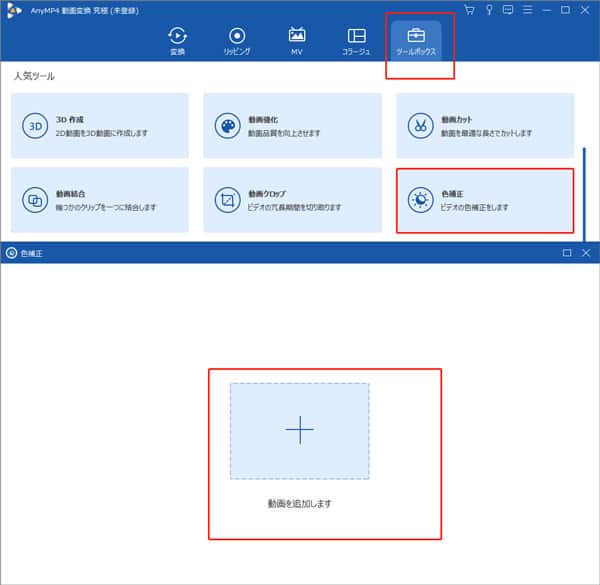This screenshot has width=600, height=585.
Task: Click the crop icon for 動画クロップ
Action: tap(227, 200)
